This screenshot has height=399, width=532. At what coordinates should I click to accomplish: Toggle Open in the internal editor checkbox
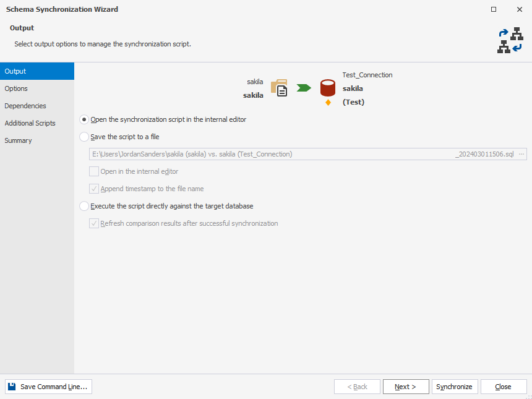pos(94,171)
